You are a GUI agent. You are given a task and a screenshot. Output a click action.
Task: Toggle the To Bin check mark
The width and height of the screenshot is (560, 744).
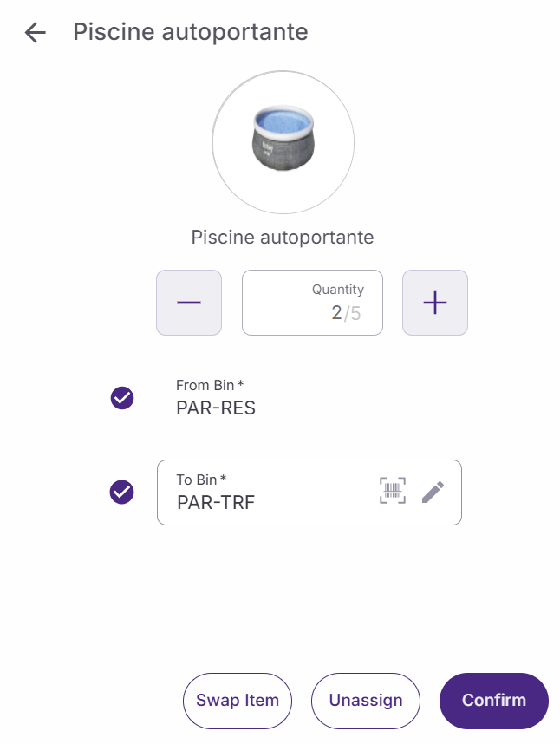pos(122,492)
